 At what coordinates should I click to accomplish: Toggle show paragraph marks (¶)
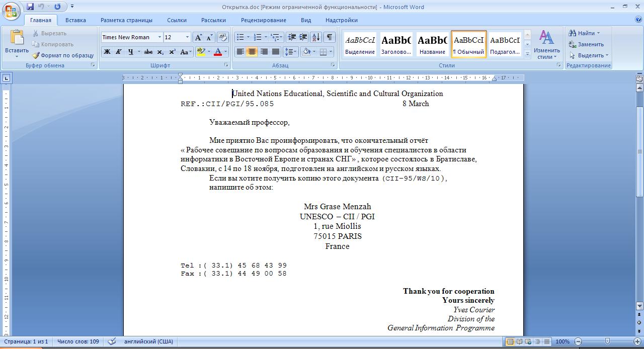point(330,37)
